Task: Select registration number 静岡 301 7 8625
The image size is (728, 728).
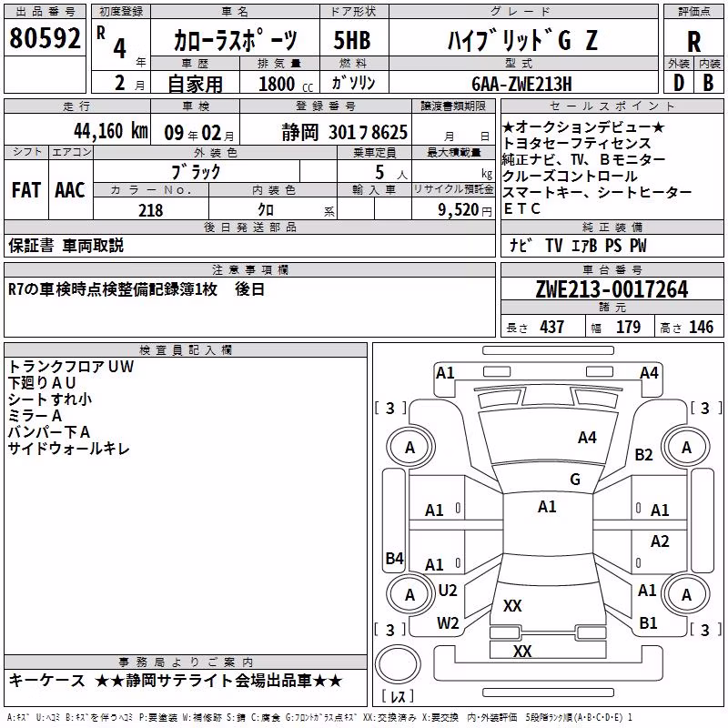Action: coord(345,132)
